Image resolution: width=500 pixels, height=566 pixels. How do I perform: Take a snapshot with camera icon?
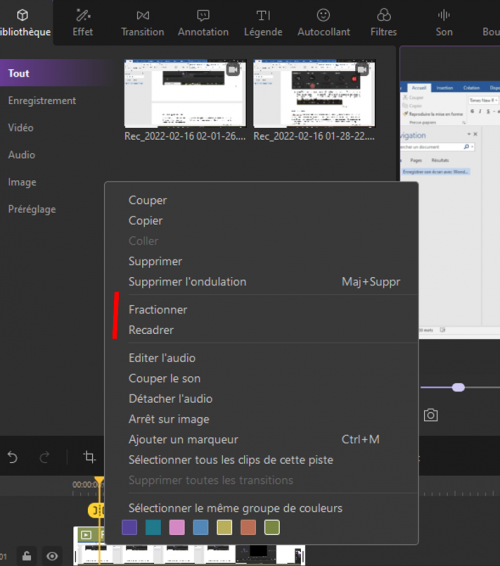point(431,415)
